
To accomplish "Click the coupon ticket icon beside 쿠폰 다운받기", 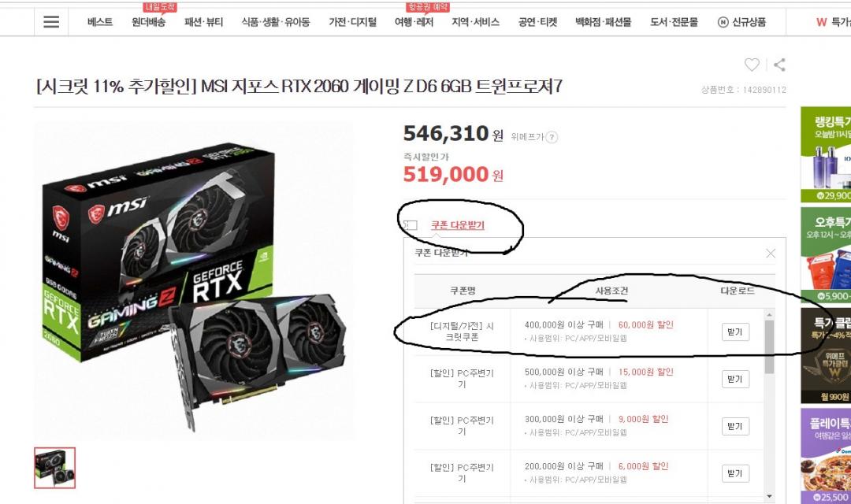I will (411, 224).
